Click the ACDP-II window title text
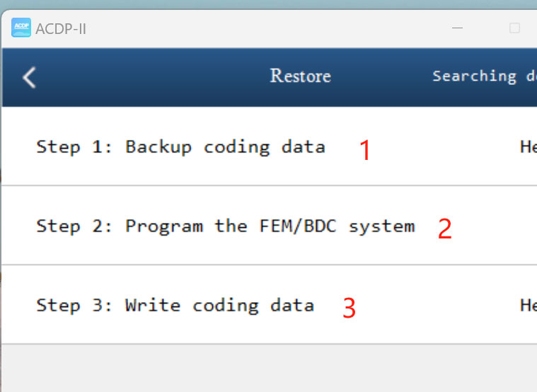The height and width of the screenshot is (392, 537). [60, 29]
